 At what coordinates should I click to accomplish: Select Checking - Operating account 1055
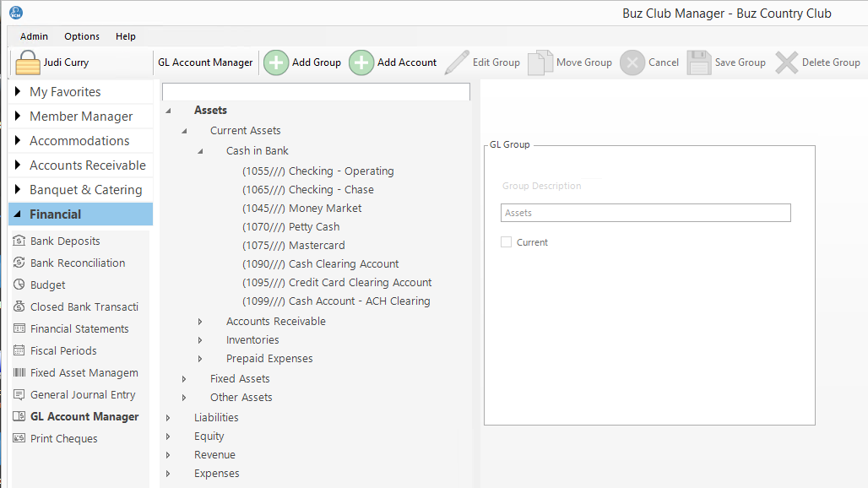[317, 171]
